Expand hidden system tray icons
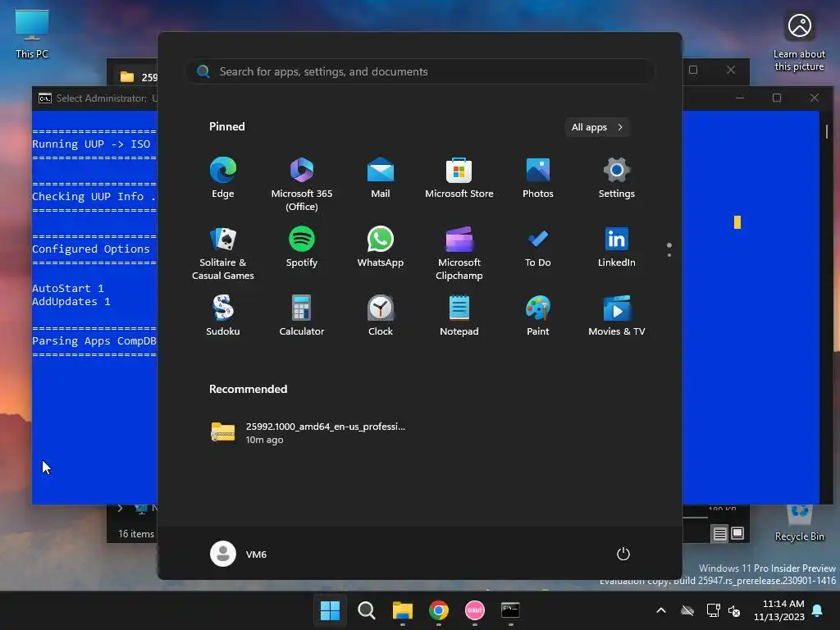This screenshot has height=630, width=840. 661,610
